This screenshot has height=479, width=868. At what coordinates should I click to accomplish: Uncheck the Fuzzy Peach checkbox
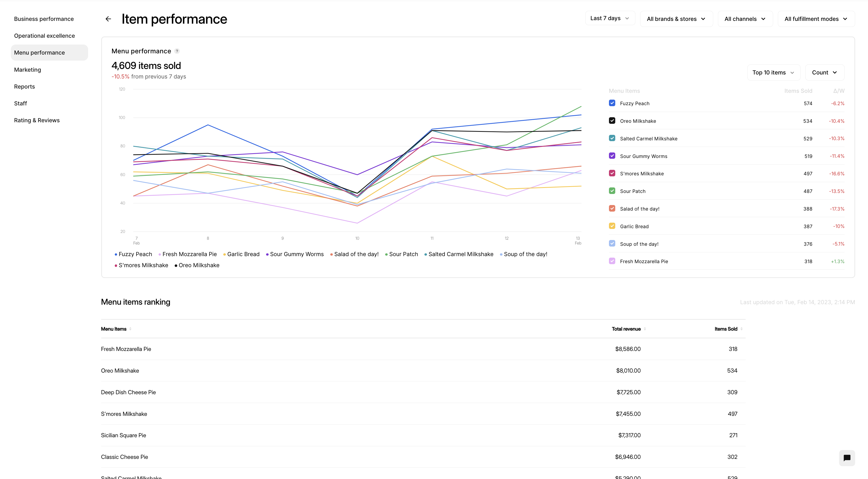pos(612,103)
